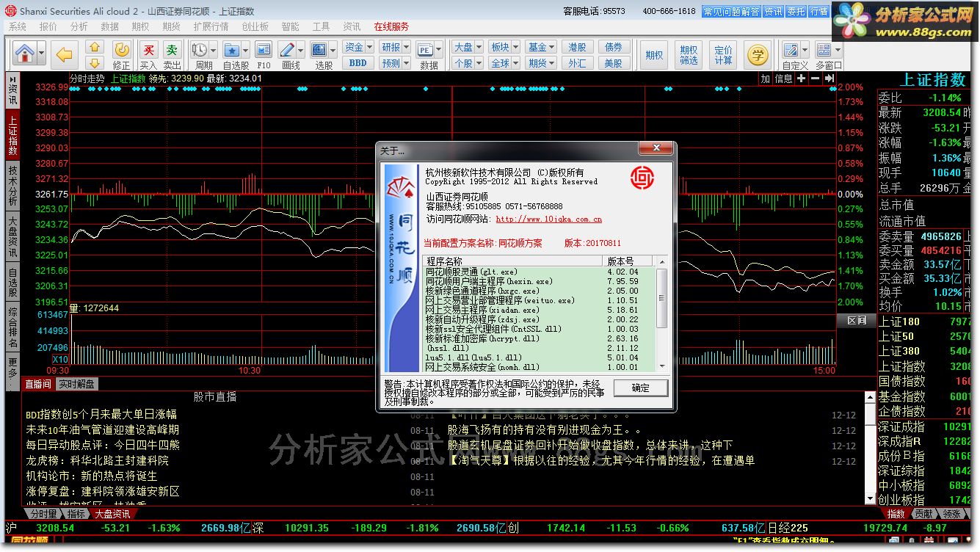Expand the 大盘 dropdown arrow
The height and width of the screenshot is (552, 980).
click(x=478, y=47)
